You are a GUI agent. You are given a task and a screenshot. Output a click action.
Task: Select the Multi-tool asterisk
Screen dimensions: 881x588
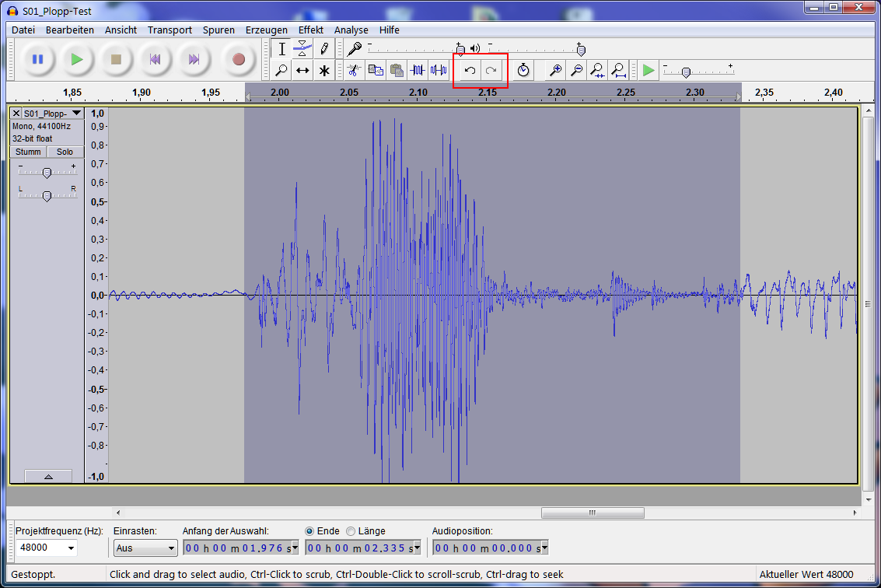(x=324, y=70)
